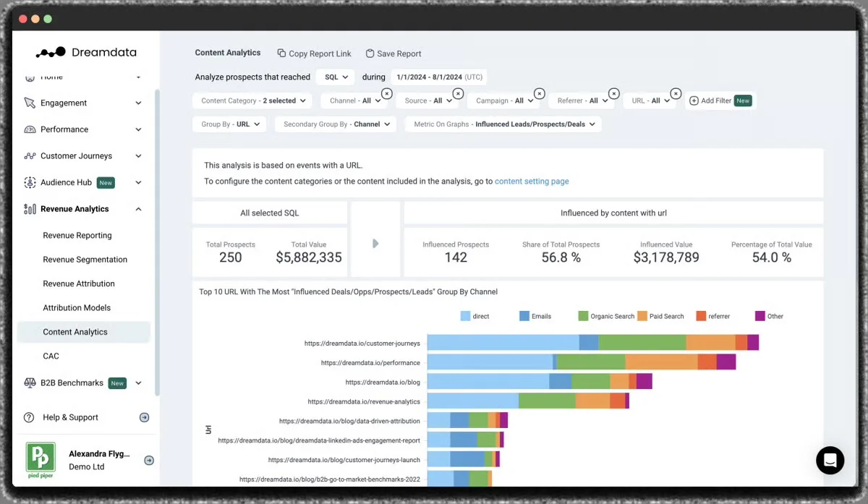The width and height of the screenshot is (868, 504).
Task: Open the URL - All filter dropdown
Action: pyautogui.click(x=650, y=101)
